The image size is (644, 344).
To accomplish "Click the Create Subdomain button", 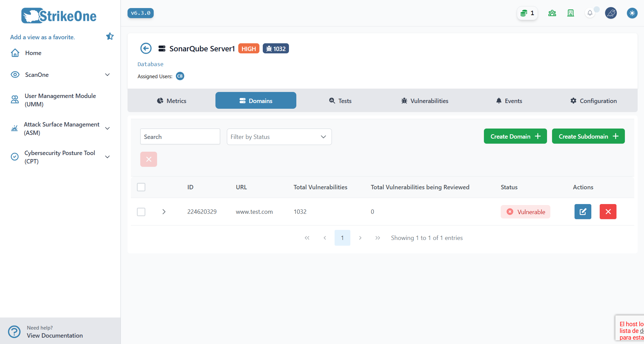I will tap(588, 136).
